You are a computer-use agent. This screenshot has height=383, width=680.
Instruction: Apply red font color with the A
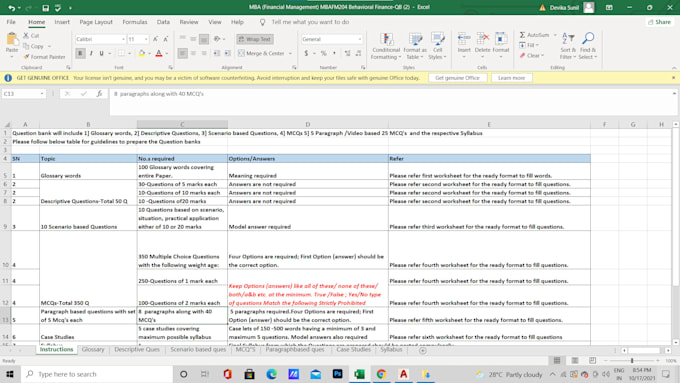pyautogui.click(x=159, y=53)
